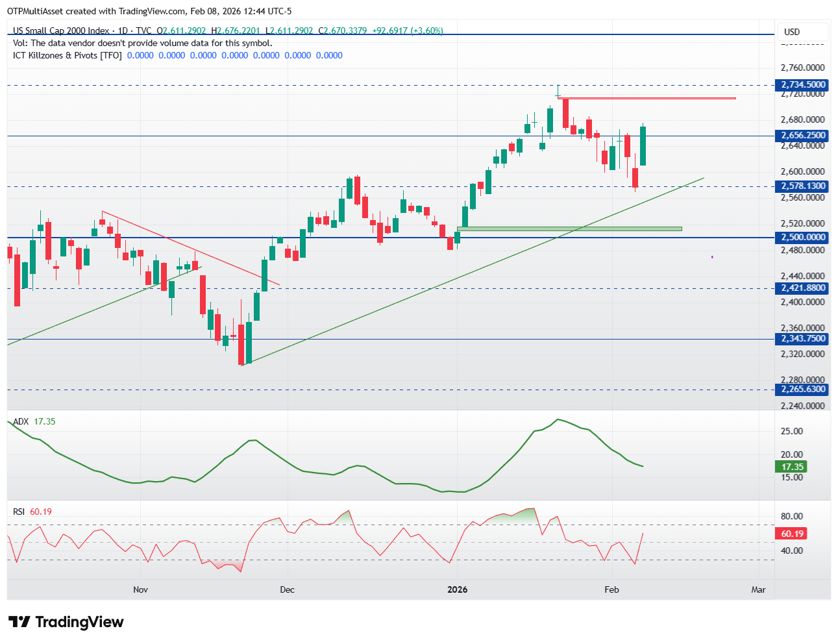Viewport: 838px width, 644px height.
Task: Click the TradingView logo icon
Action: point(19,622)
